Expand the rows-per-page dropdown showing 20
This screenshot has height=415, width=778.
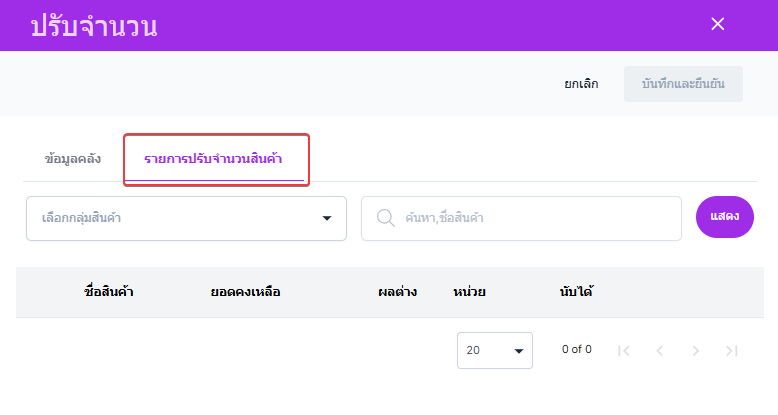(495, 350)
